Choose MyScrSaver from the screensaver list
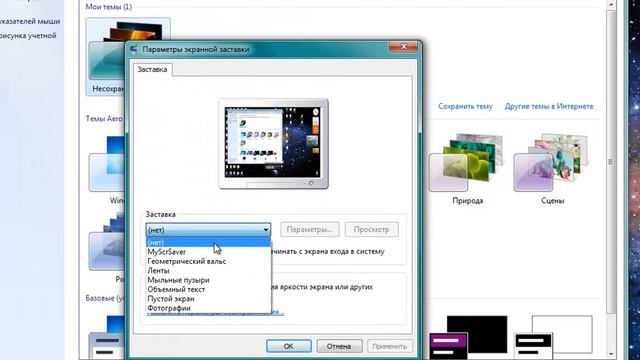 point(208,252)
